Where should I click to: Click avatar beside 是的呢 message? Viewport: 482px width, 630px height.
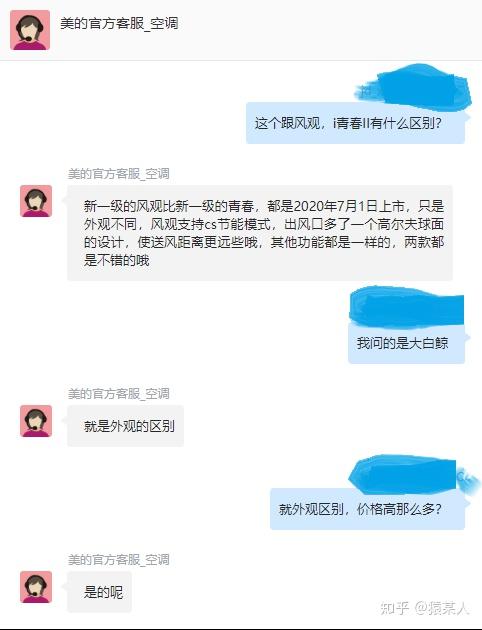tap(36, 587)
